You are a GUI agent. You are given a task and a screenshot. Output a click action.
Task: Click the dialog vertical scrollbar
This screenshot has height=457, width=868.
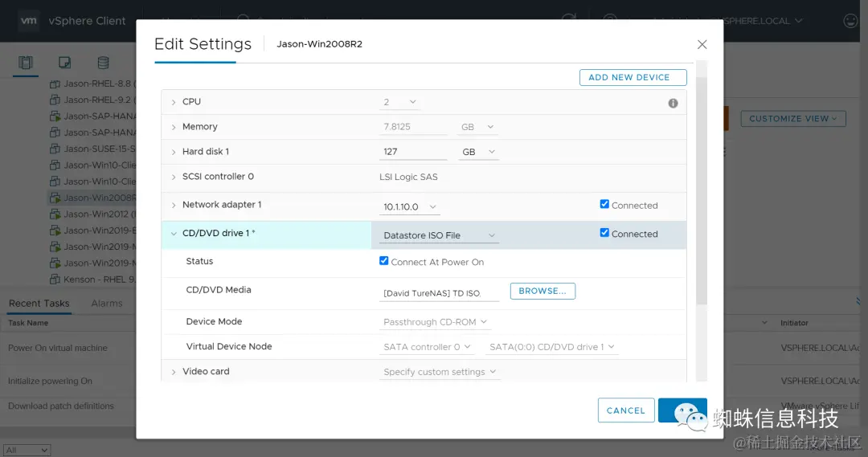[702, 191]
